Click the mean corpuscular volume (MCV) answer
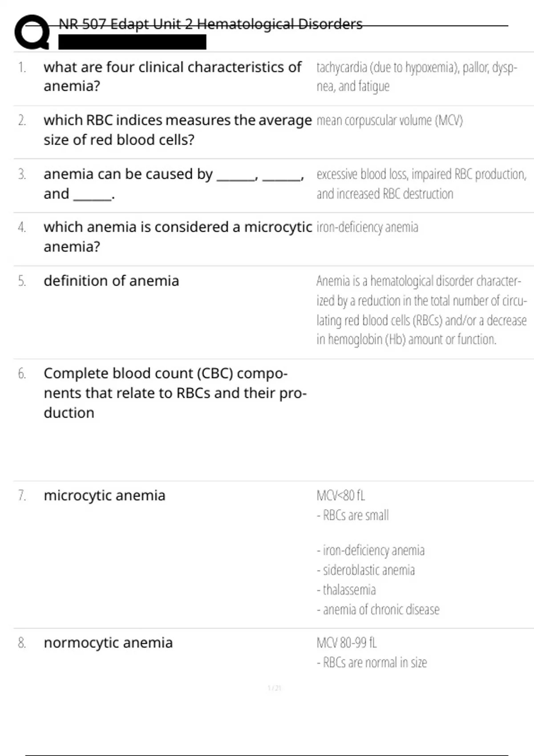The image size is (534, 756). [389, 121]
